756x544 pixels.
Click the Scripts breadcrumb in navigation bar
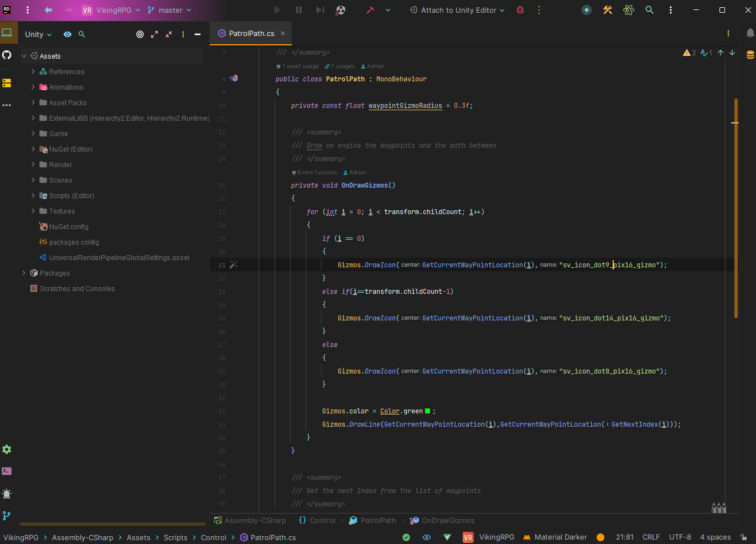175,537
